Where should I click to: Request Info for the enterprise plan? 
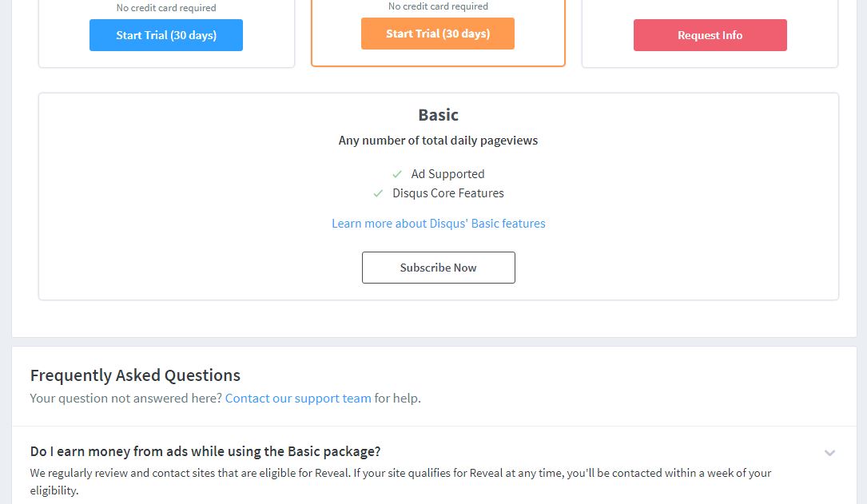[710, 35]
